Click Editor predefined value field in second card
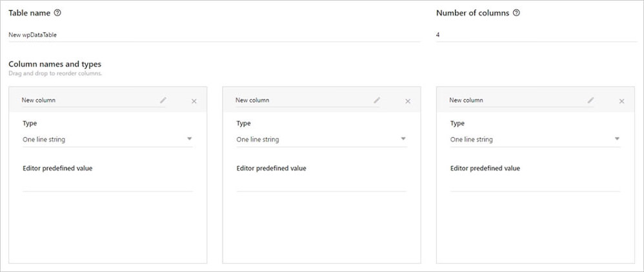 tap(321, 184)
